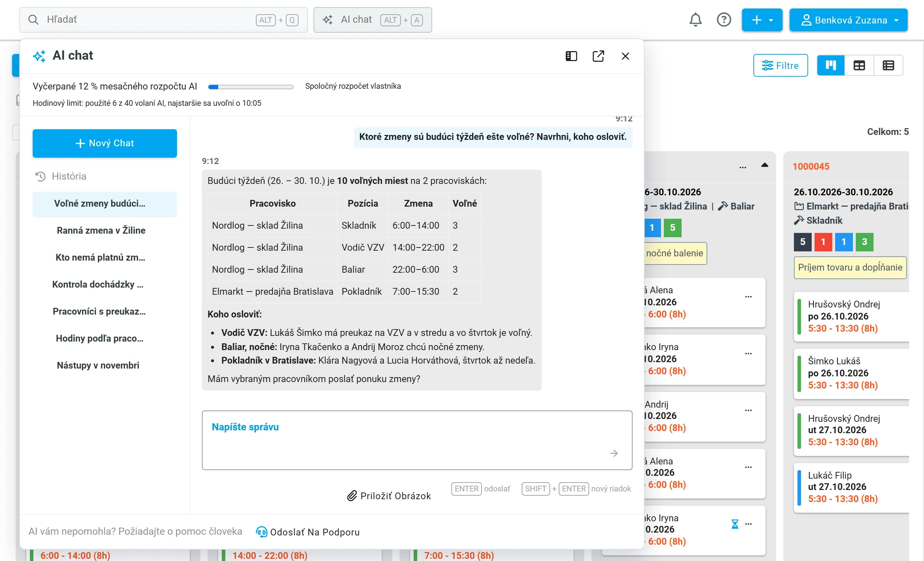Switch to the list view
Image resolution: width=924 pixels, height=561 pixels.
(x=888, y=66)
